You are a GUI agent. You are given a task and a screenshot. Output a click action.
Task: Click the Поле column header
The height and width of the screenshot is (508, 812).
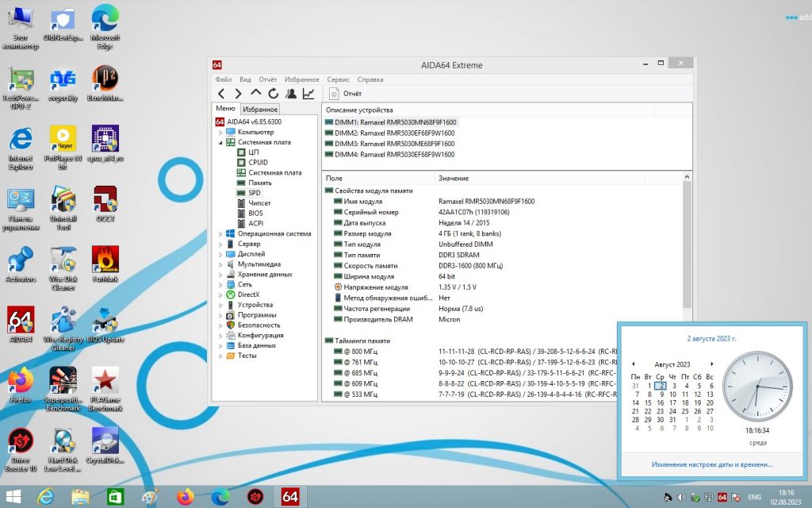coord(378,178)
